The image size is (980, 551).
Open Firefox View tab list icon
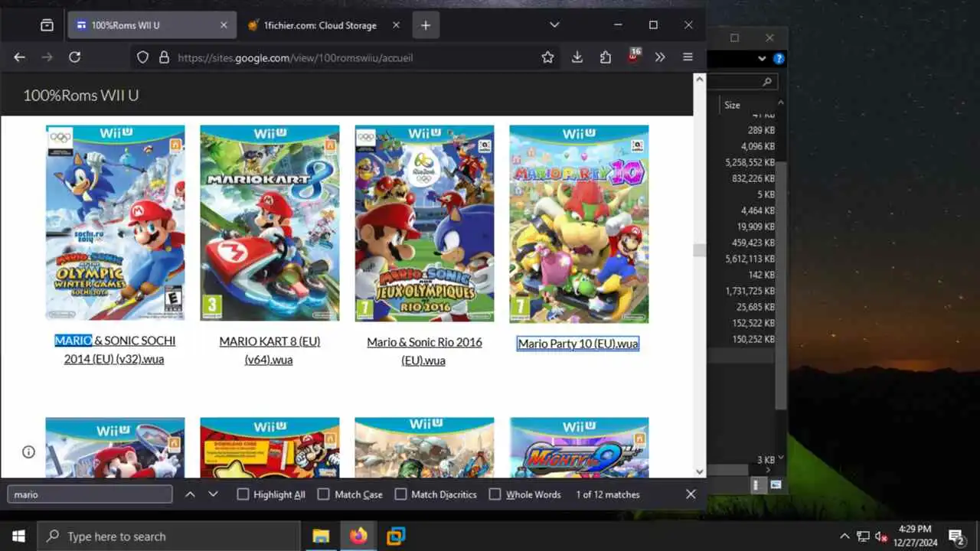(x=47, y=25)
